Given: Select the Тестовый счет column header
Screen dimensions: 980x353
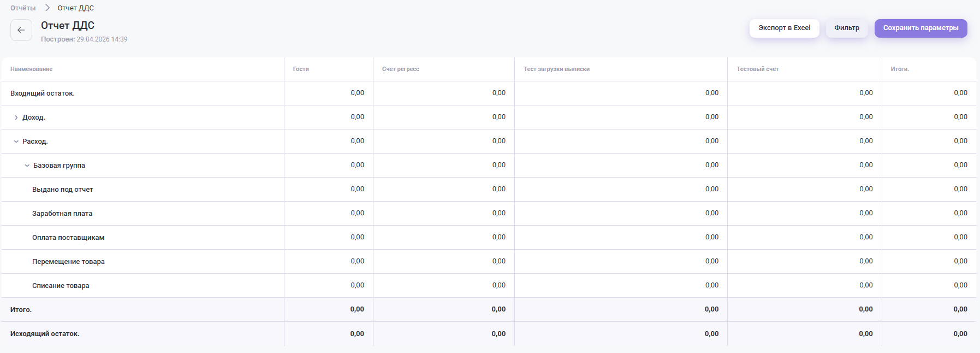Looking at the screenshot, I should pyautogui.click(x=757, y=69).
